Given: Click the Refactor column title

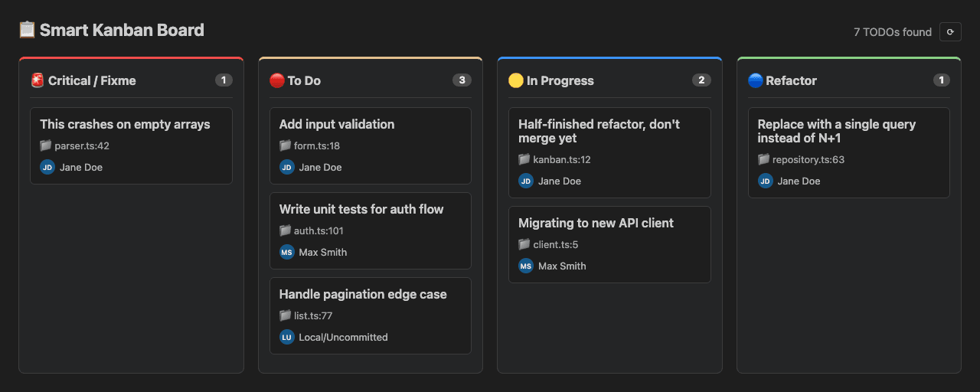Looking at the screenshot, I should tap(792, 80).
